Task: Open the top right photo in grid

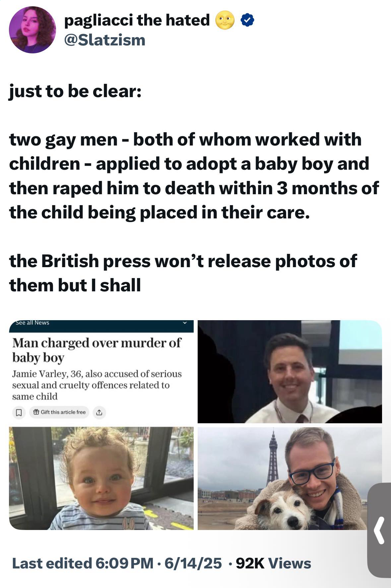Action: (290, 372)
